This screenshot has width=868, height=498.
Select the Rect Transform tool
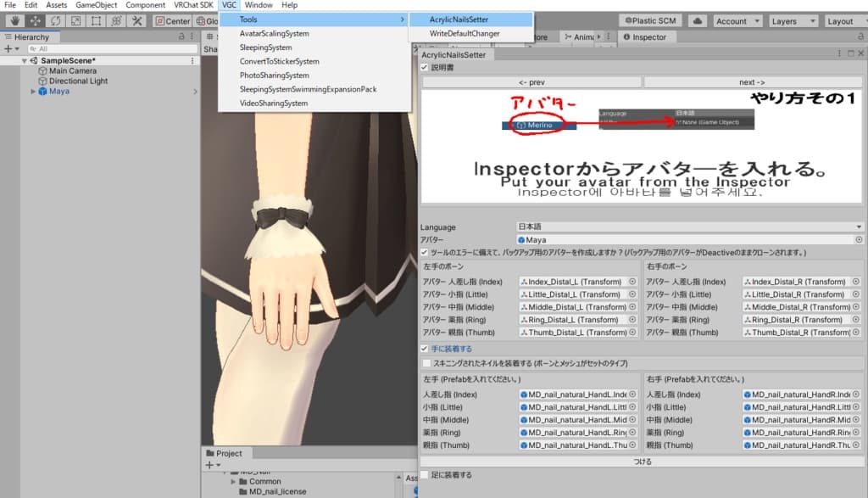click(x=96, y=21)
